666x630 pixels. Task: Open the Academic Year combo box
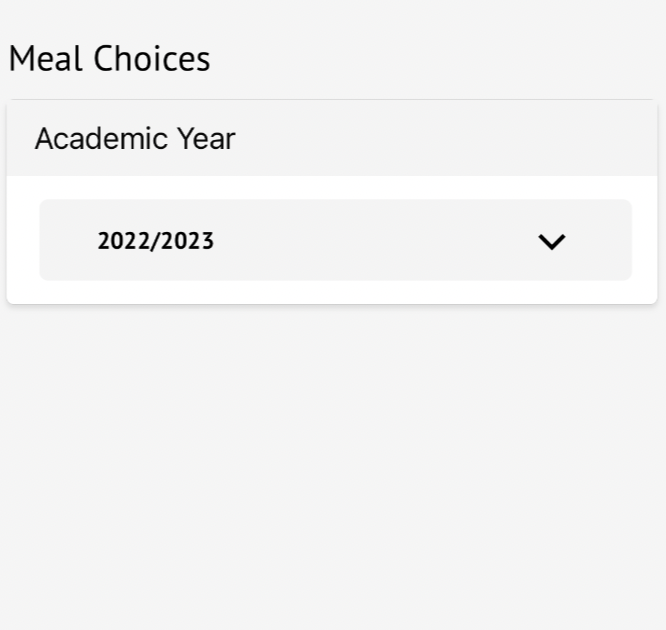(335, 240)
